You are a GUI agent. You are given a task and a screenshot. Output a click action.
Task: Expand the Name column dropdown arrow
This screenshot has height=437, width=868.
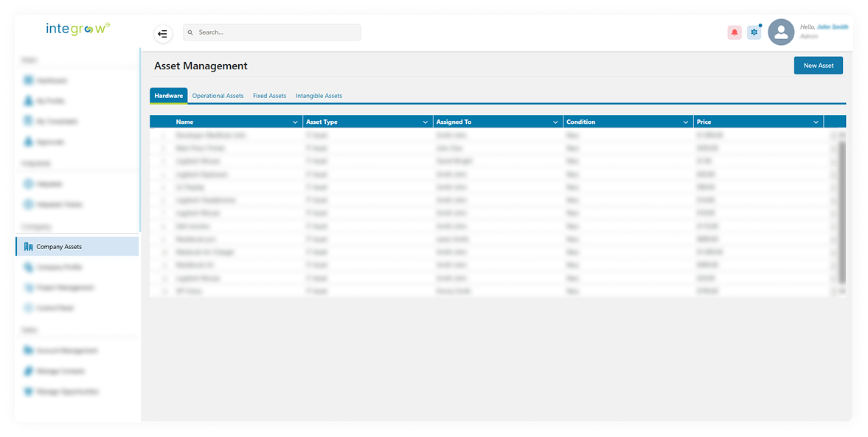pos(295,122)
